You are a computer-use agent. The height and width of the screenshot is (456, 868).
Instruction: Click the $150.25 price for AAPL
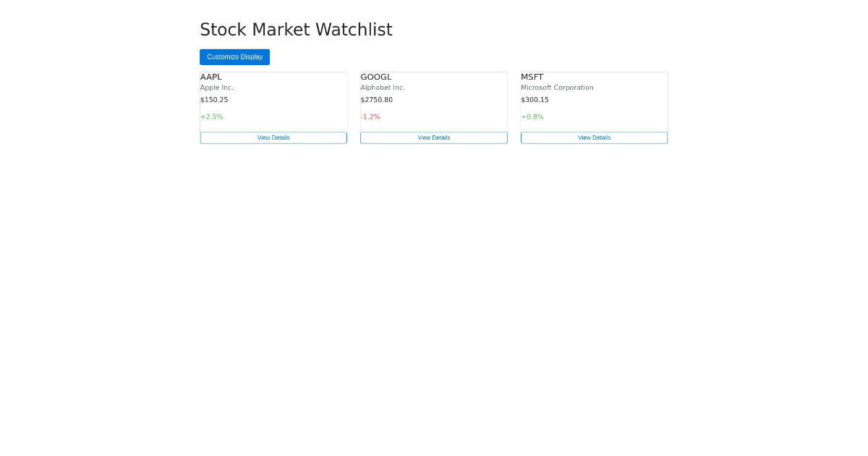click(214, 100)
